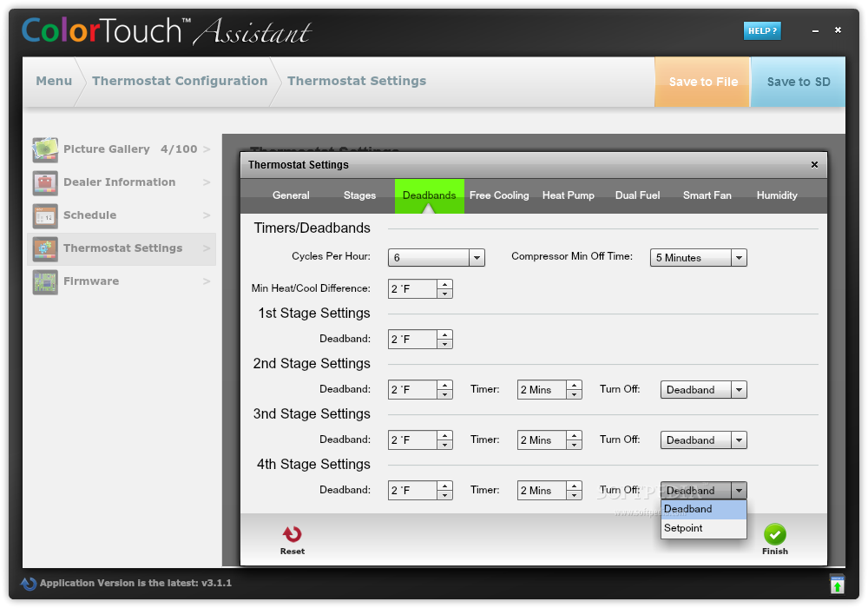Switch to the Humidity tab
This screenshot has width=868, height=608.
click(x=777, y=195)
